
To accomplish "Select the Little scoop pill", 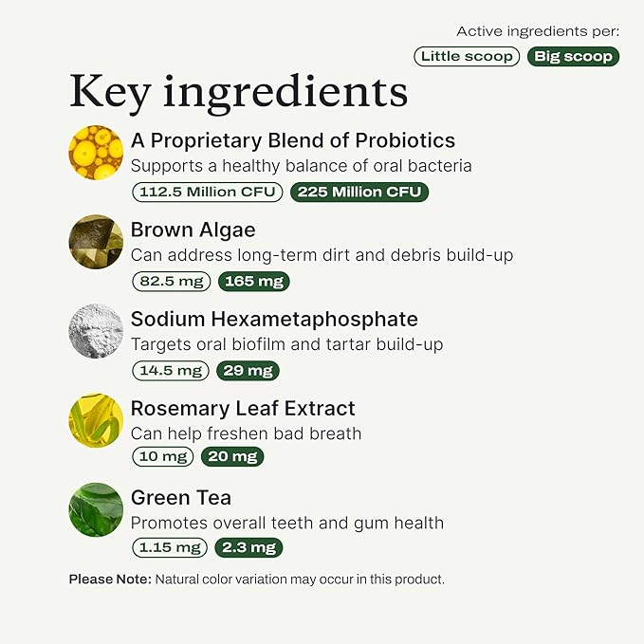I will (467, 56).
